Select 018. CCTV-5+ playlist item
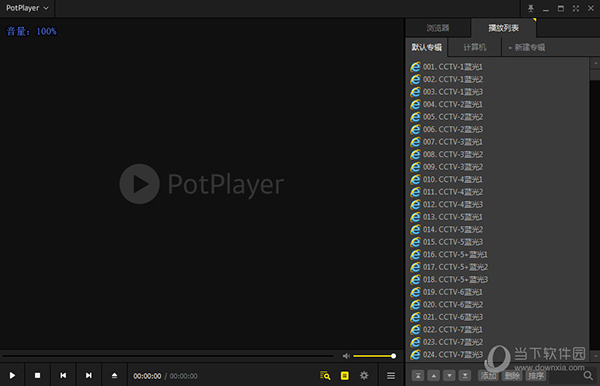600x386 pixels. point(497,280)
